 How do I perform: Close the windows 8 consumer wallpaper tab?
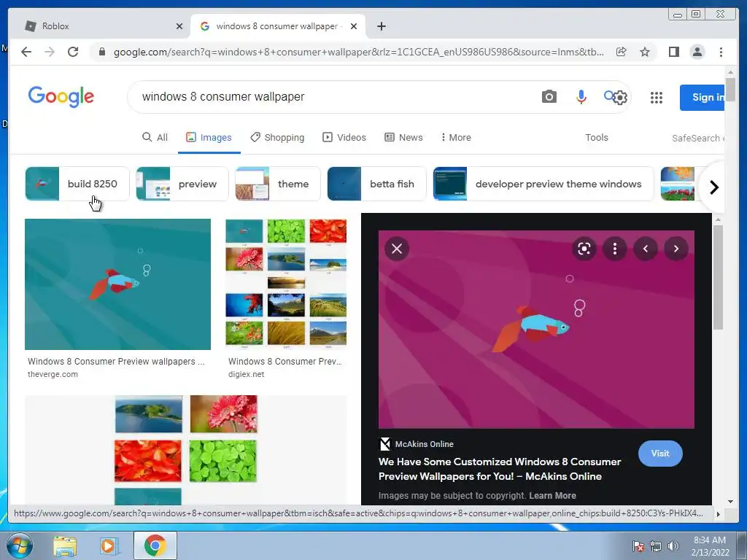click(354, 26)
